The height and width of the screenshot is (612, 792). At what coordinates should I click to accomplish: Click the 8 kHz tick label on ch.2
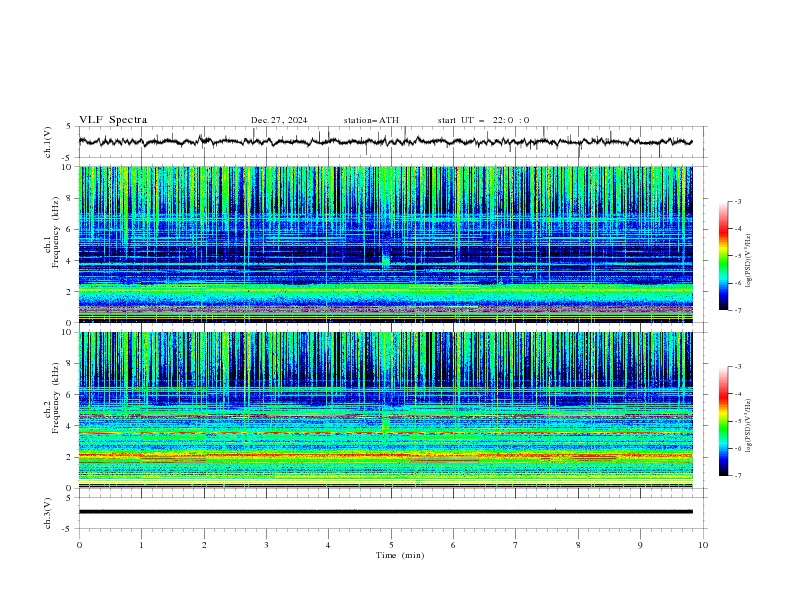pos(70,364)
